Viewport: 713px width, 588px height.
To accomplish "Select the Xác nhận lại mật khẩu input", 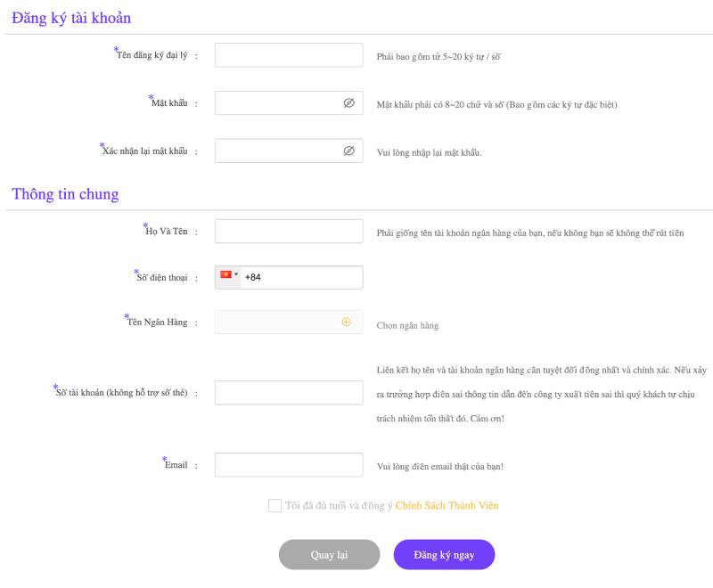I will click(x=277, y=151).
